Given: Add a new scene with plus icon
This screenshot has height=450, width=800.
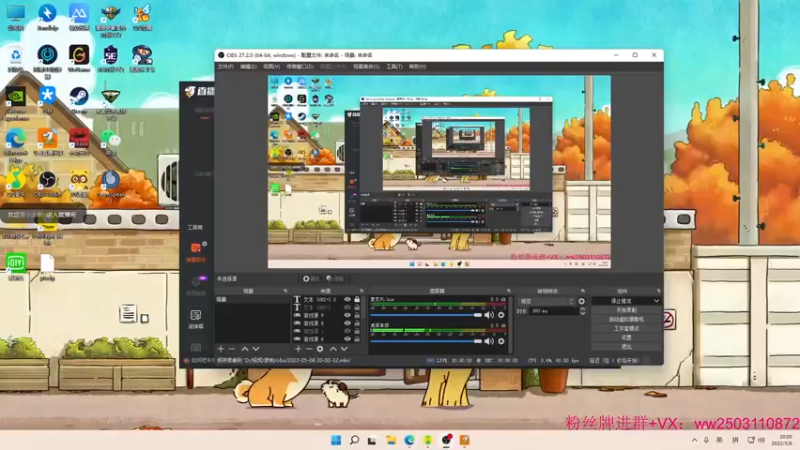Looking at the screenshot, I should click(221, 349).
